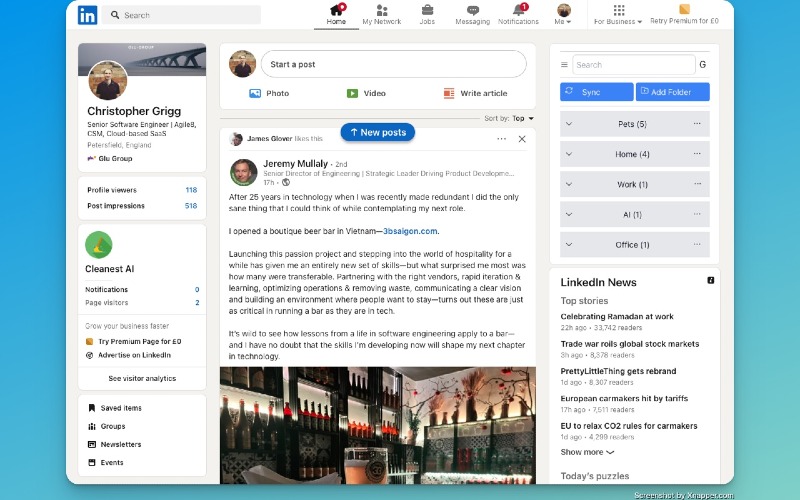Open the Me profile dropdown
Viewport: 800px width, 500px height.
pyautogui.click(x=563, y=14)
